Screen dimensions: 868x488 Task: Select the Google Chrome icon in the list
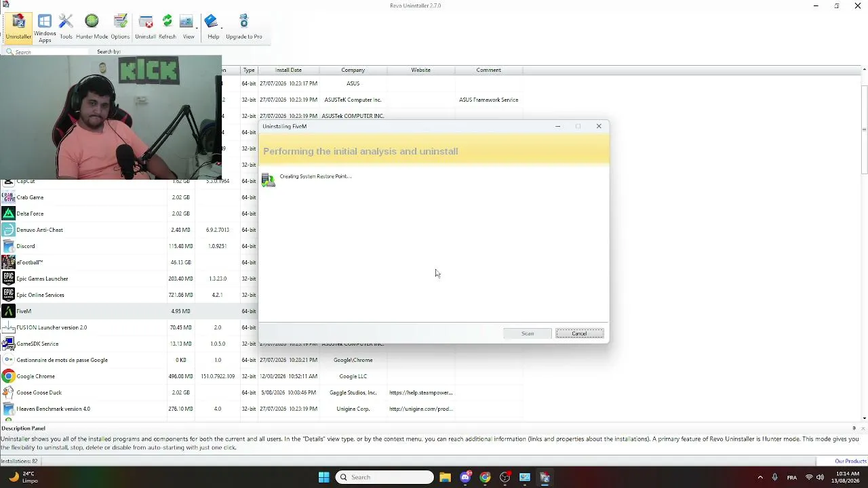point(8,376)
